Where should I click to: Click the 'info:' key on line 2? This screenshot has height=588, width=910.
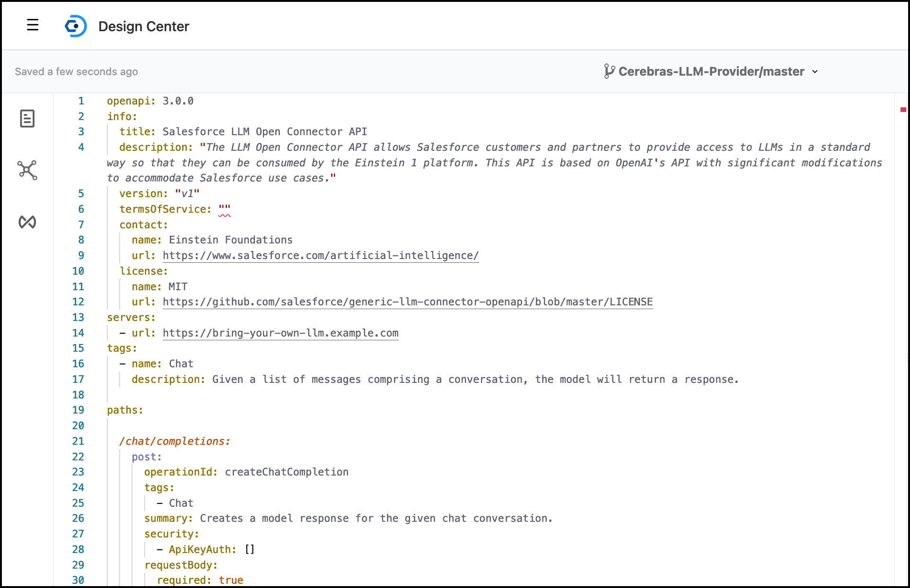click(x=122, y=117)
